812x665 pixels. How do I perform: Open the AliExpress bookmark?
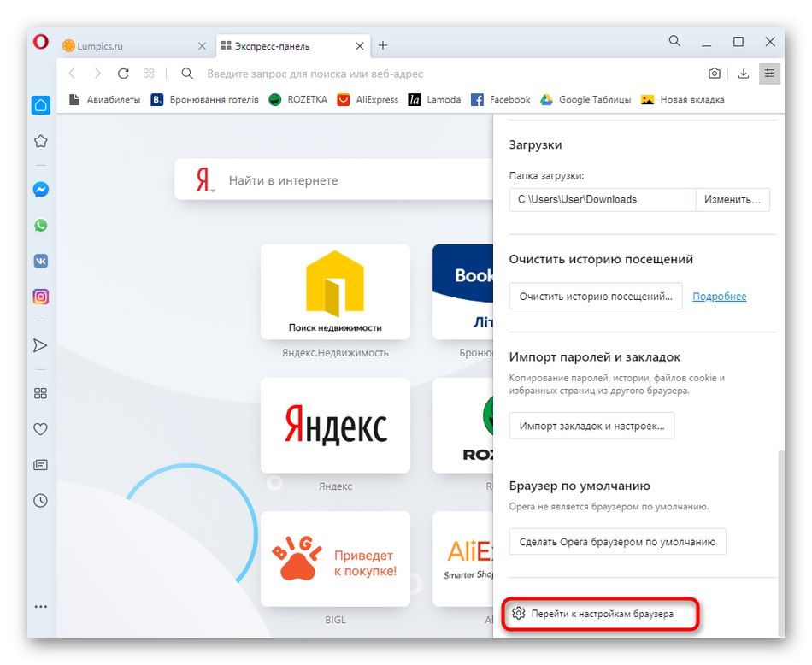point(368,99)
